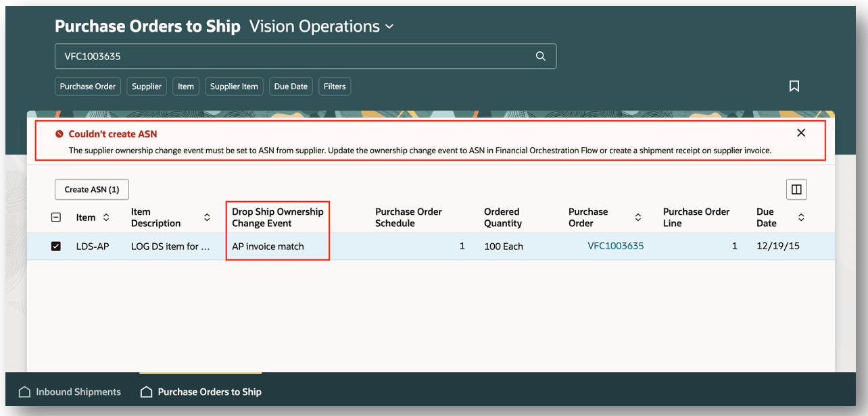Open the Supplier filter chip
The image size is (868, 416).
pyautogui.click(x=147, y=86)
